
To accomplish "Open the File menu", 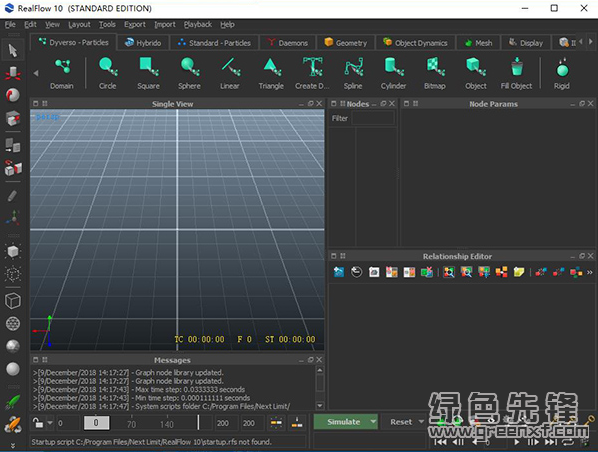I will (x=10, y=24).
